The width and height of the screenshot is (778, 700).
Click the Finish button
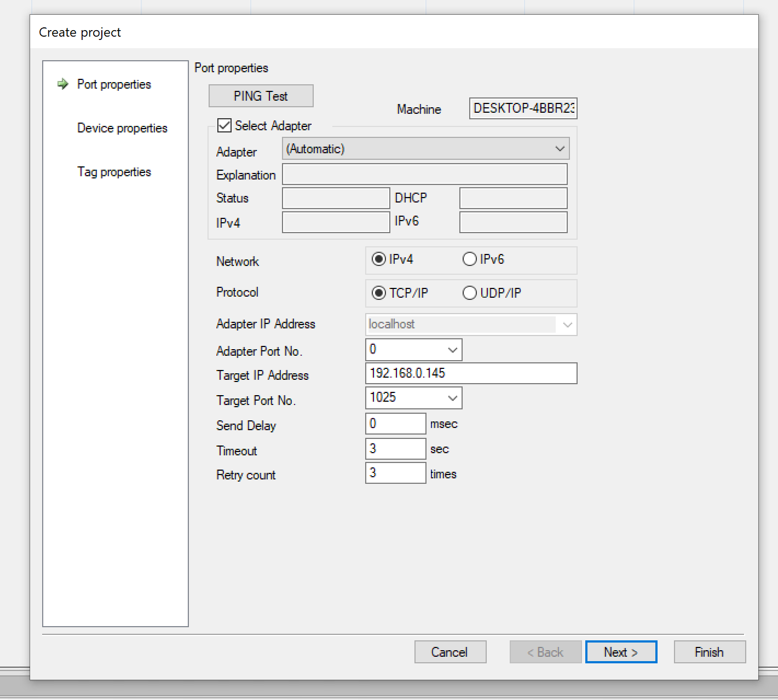(x=709, y=652)
